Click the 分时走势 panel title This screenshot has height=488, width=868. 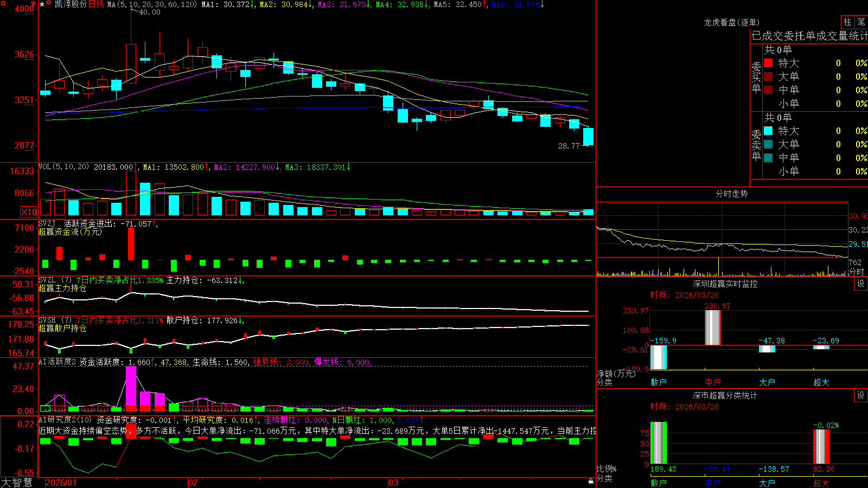click(x=732, y=194)
